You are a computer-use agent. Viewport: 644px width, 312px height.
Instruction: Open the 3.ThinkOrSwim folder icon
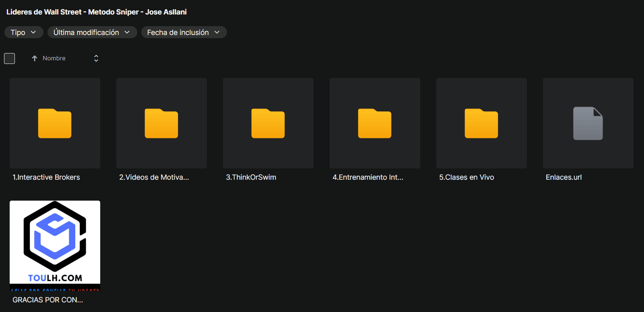click(268, 123)
